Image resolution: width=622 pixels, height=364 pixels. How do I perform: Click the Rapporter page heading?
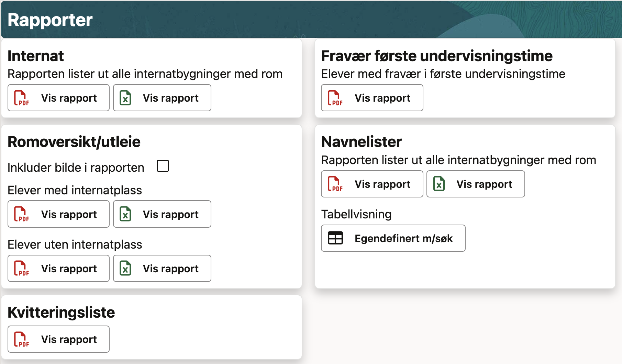coord(50,20)
